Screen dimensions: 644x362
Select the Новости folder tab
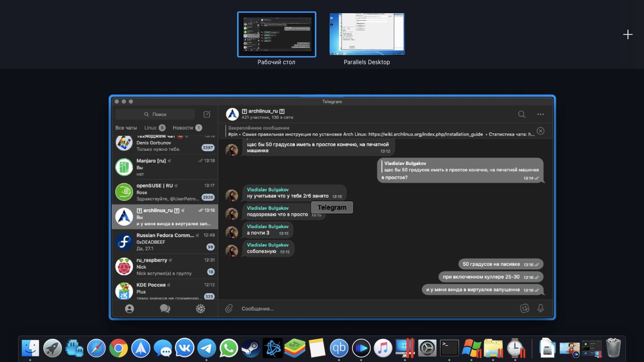(x=187, y=128)
